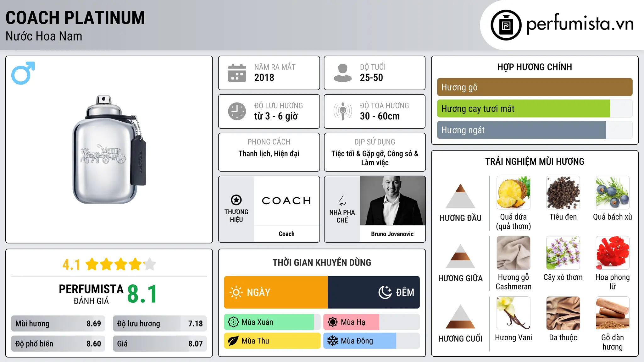Click the Độ phổ biến 8.60 score box
Image resolution: width=644 pixels, height=362 pixels.
click(x=58, y=344)
